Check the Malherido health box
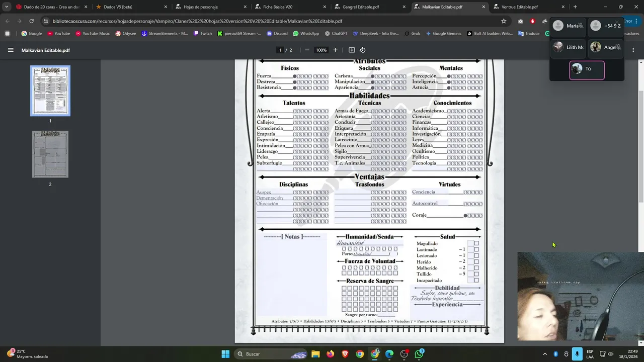Viewport: 644px width, 362px height. coord(476,268)
